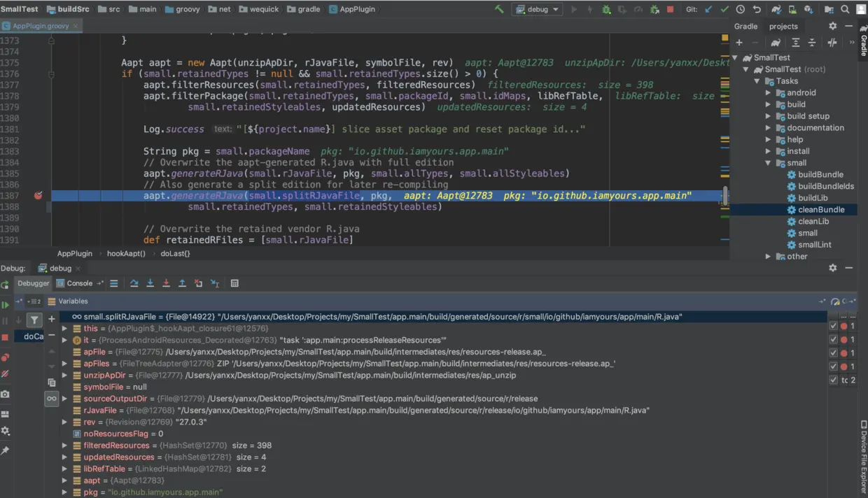Viewport: 868px width, 498px height.
Task: Select the cleanBundle Gradle task
Action: pyautogui.click(x=821, y=210)
